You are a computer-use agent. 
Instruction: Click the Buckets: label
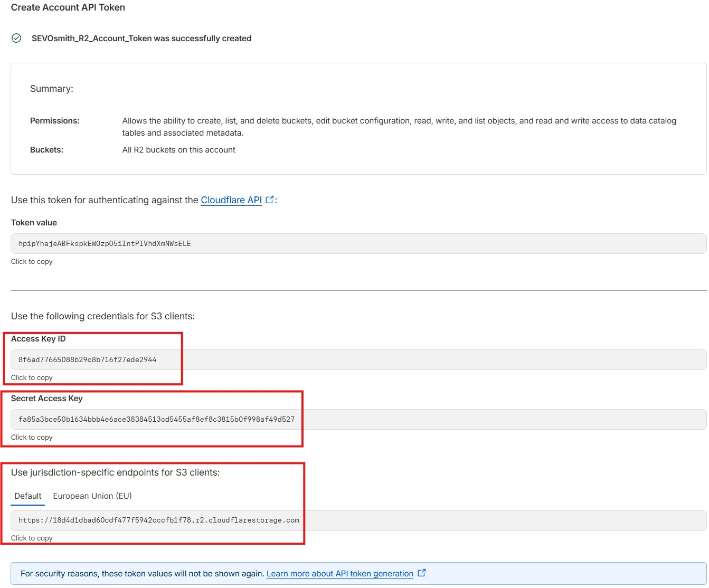(x=46, y=150)
